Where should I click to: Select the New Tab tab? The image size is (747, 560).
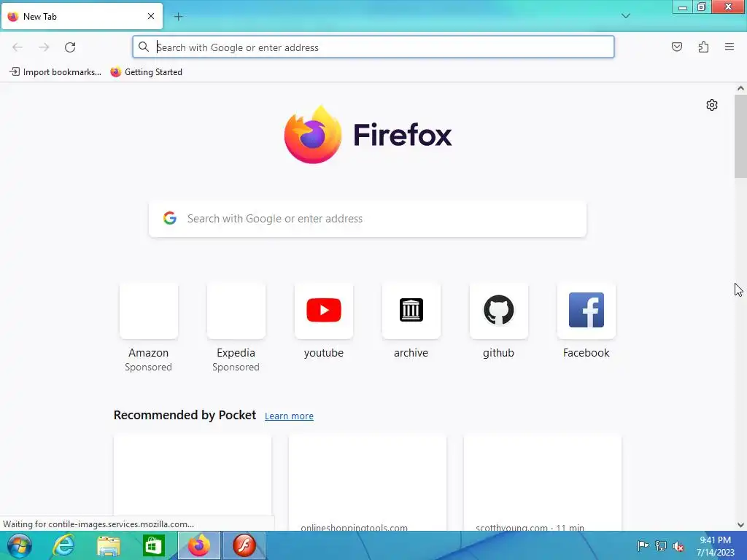pos(82,16)
